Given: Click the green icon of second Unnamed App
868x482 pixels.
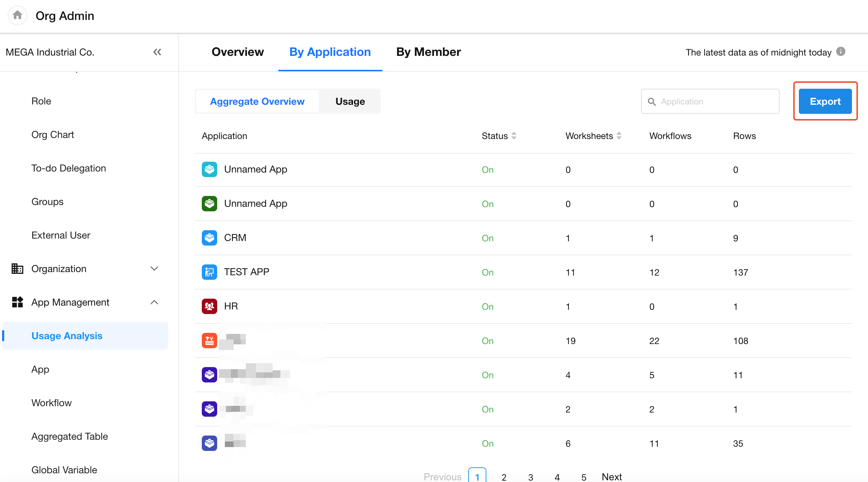Looking at the screenshot, I should click(x=209, y=204).
